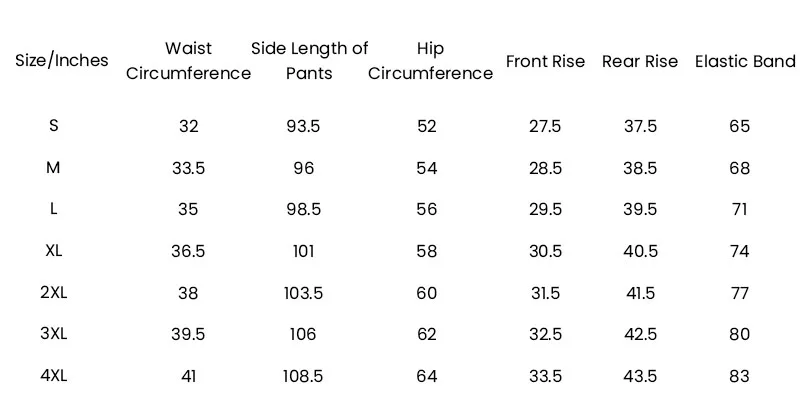Screen dimensions: 800x407
Task: Select the 2XL size row label
Action: 54,293
